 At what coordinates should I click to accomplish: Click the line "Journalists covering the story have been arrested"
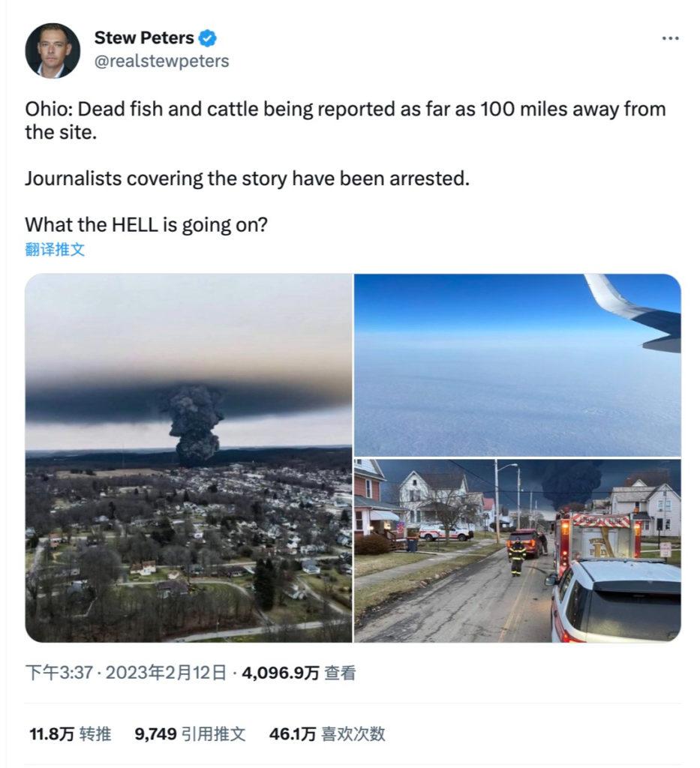(248, 178)
